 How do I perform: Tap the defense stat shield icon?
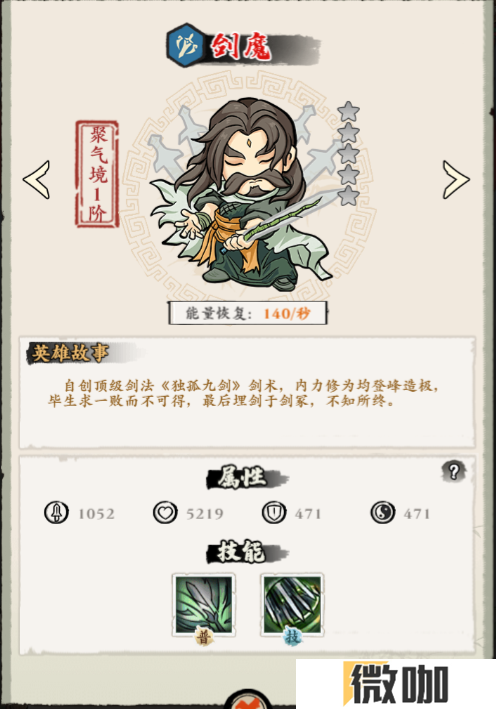(x=274, y=513)
